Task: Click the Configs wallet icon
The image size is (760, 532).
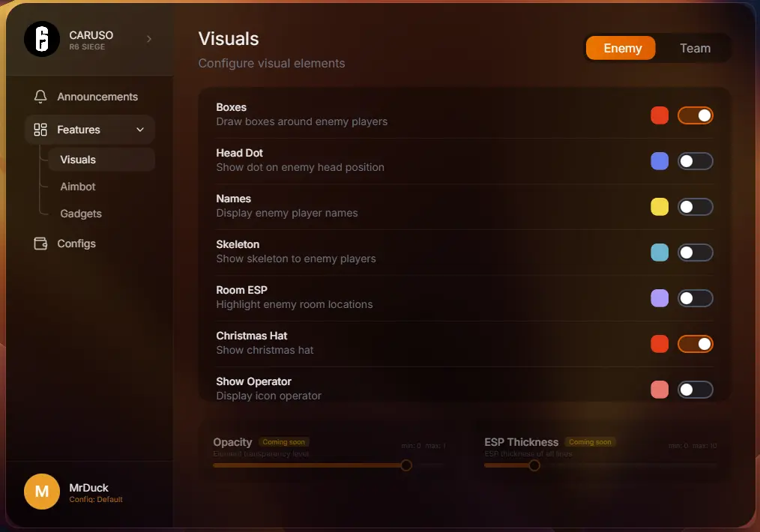Action: (40, 244)
